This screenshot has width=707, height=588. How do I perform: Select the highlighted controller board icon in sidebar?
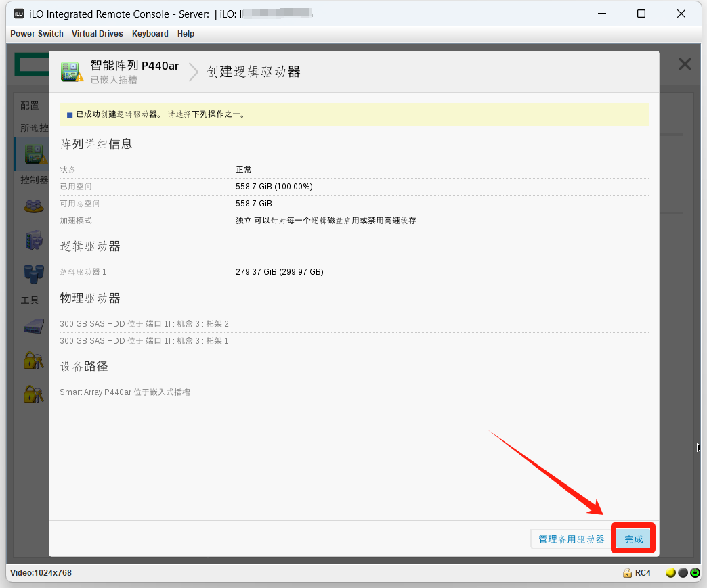33,154
